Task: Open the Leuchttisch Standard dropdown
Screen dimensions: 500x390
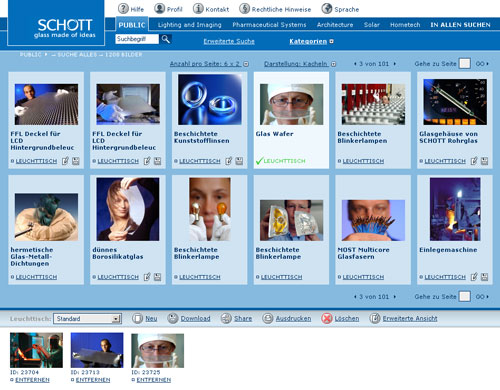Action: point(88,319)
